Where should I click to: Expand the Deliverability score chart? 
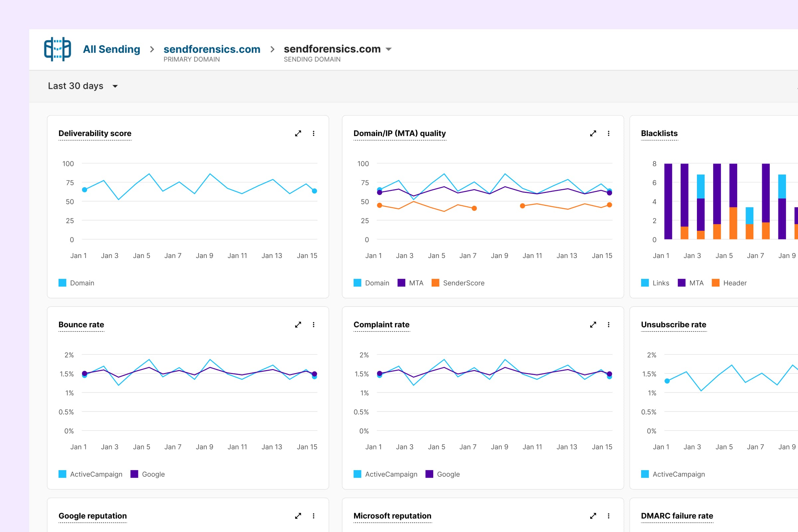(x=298, y=133)
